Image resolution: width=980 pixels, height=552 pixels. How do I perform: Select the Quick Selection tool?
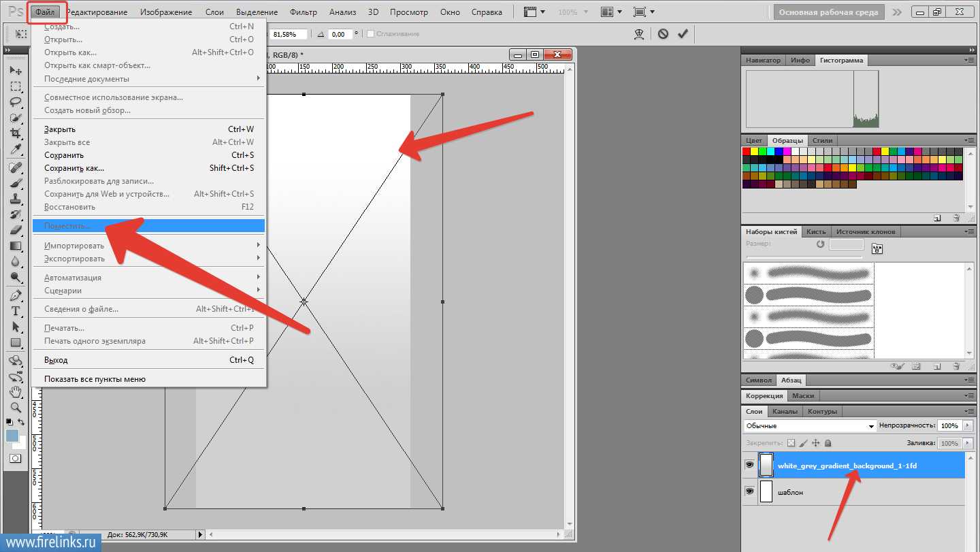[15, 118]
